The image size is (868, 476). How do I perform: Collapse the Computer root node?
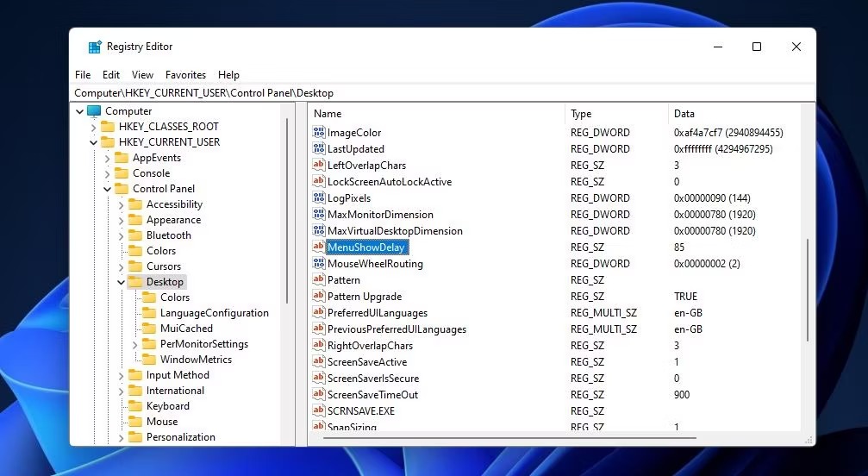[x=79, y=111]
